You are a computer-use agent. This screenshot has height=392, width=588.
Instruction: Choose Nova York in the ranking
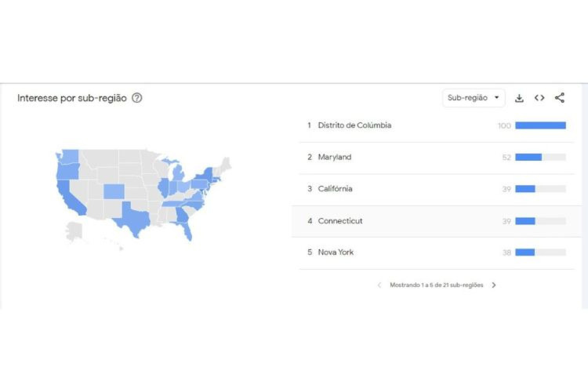pyautogui.click(x=336, y=252)
